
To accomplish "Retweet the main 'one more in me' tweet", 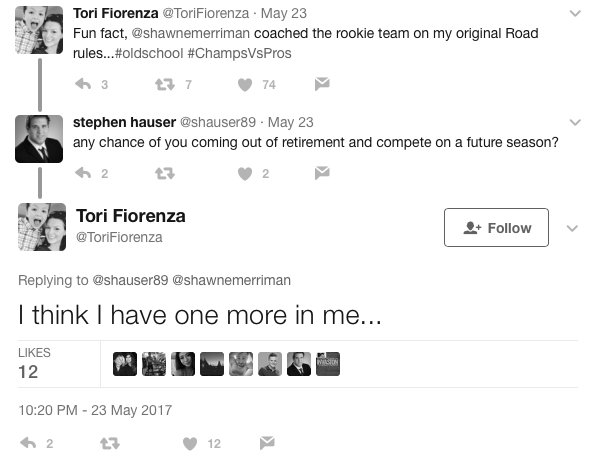I will [x=110, y=443].
